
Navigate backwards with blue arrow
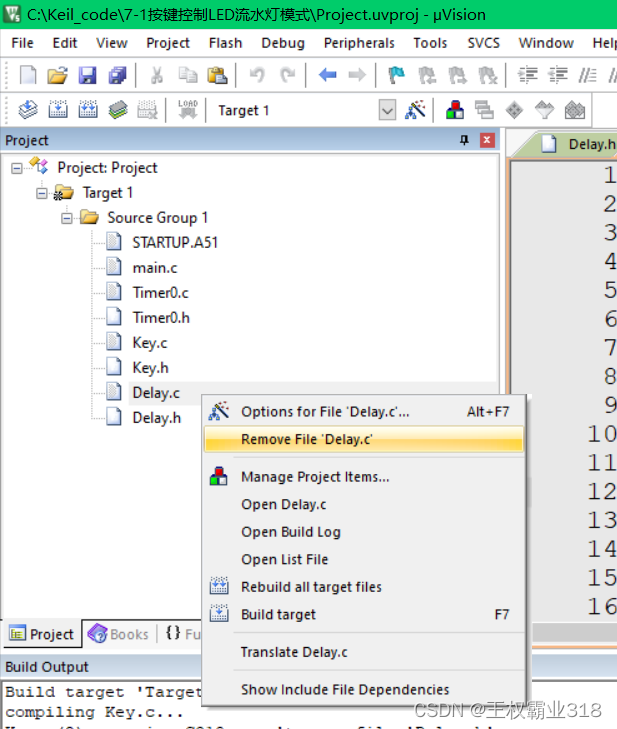[328, 75]
